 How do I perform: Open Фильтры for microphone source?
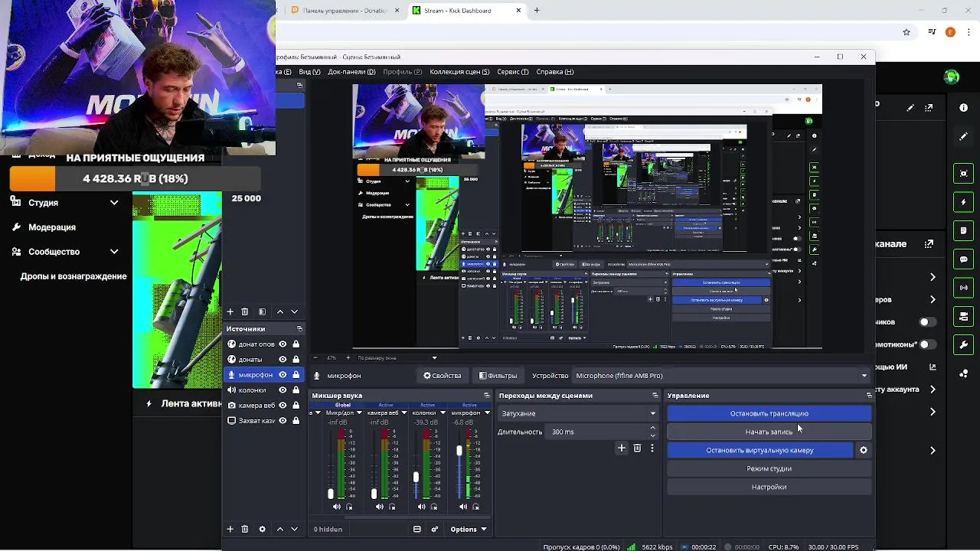click(x=498, y=376)
